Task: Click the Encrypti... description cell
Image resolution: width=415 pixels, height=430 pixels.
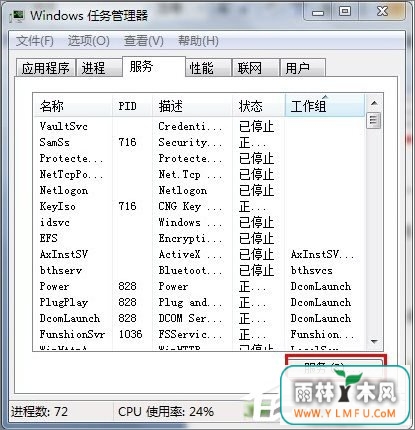Action: (190, 238)
